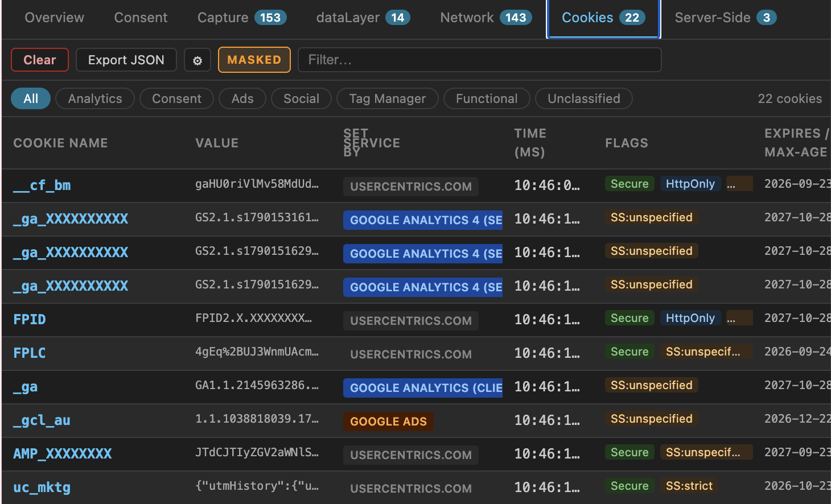831x504 pixels.
Task: Open the _gcl_au cookie entry
Action: (42, 420)
